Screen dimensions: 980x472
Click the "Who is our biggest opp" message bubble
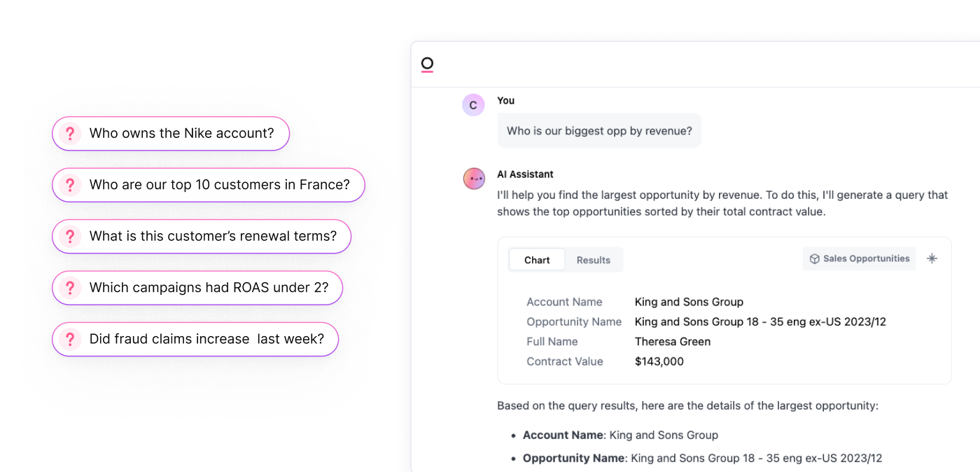(x=599, y=131)
